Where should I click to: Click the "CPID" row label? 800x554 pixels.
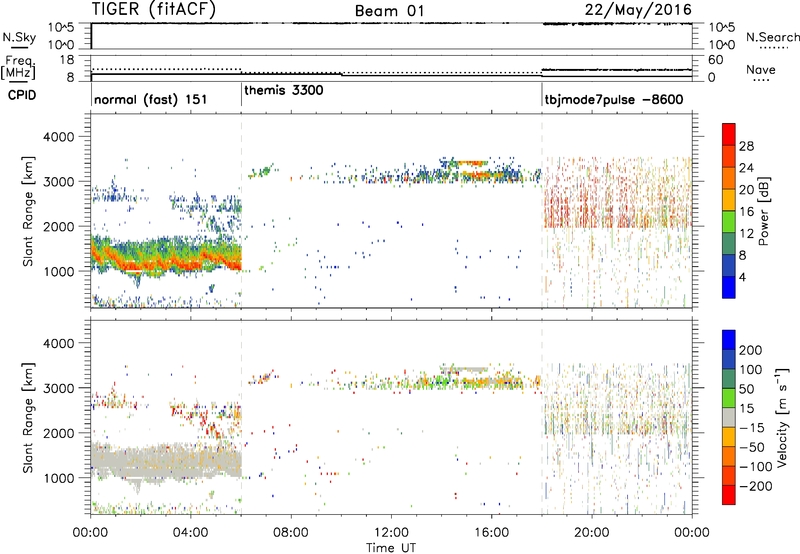pos(22,95)
